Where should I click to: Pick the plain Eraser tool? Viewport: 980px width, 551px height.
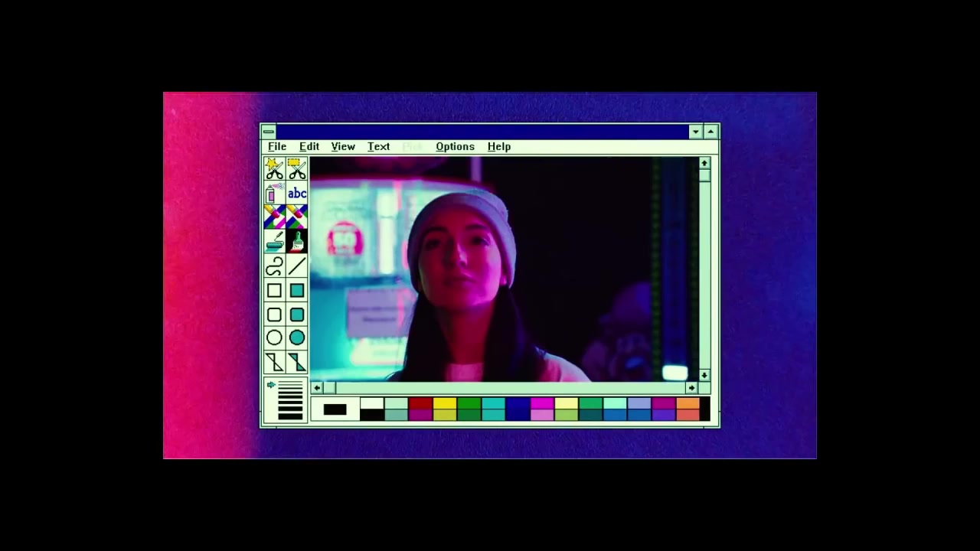(297, 217)
